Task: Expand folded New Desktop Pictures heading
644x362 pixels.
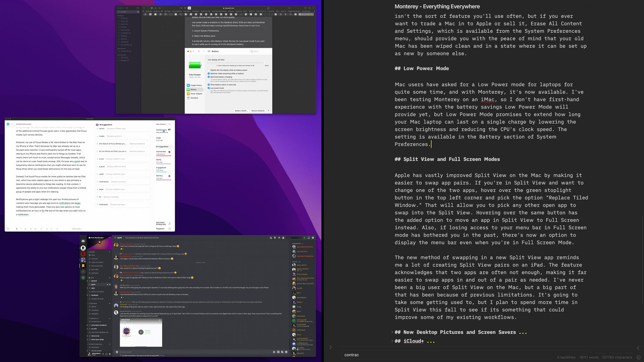Action: (392, 332)
